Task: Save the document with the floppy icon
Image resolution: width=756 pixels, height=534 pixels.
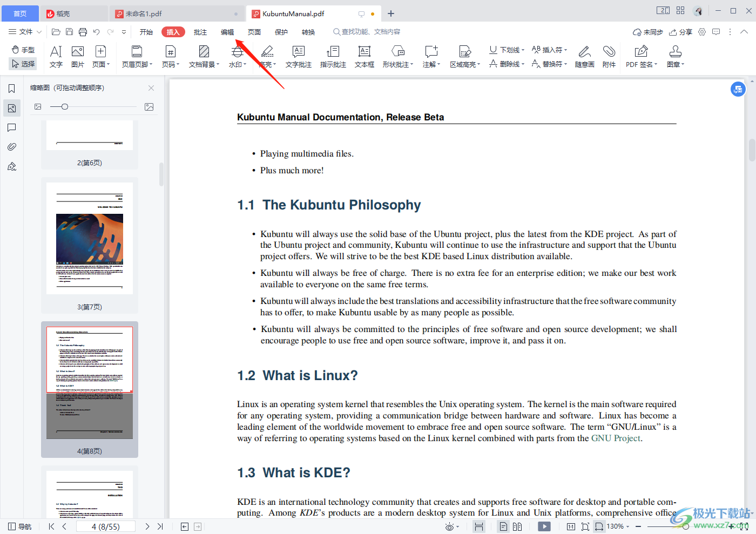Action: 69,32
